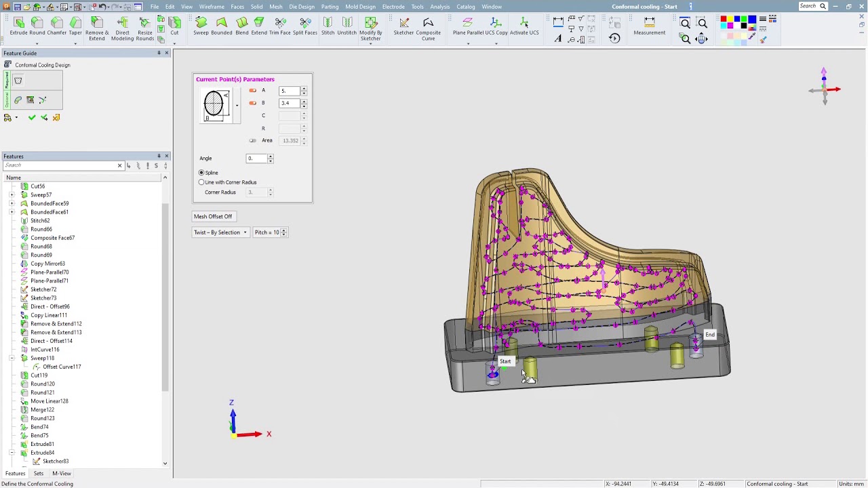The height and width of the screenshot is (488, 868).
Task: Toggle the A parameter switch
Action: (253, 91)
